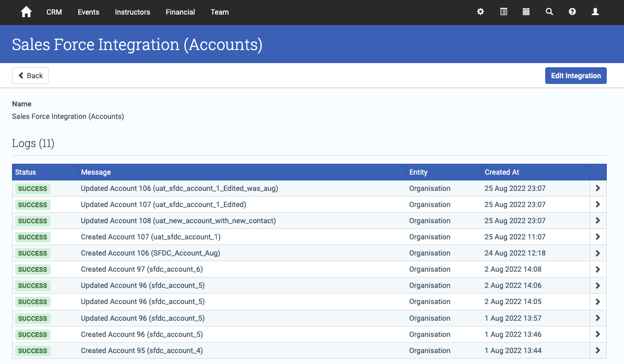Click the Back button
This screenshot has height=364, width=624.
[x=30, y=76]
